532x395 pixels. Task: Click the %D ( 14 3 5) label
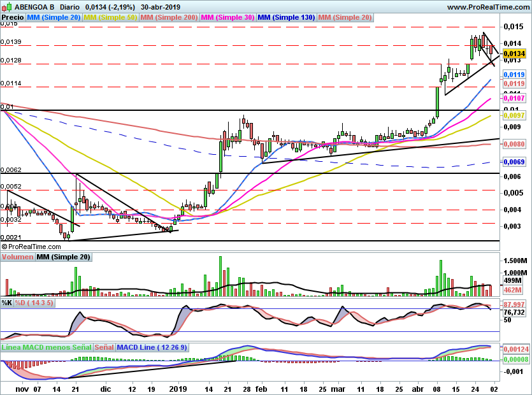[34, 303]
